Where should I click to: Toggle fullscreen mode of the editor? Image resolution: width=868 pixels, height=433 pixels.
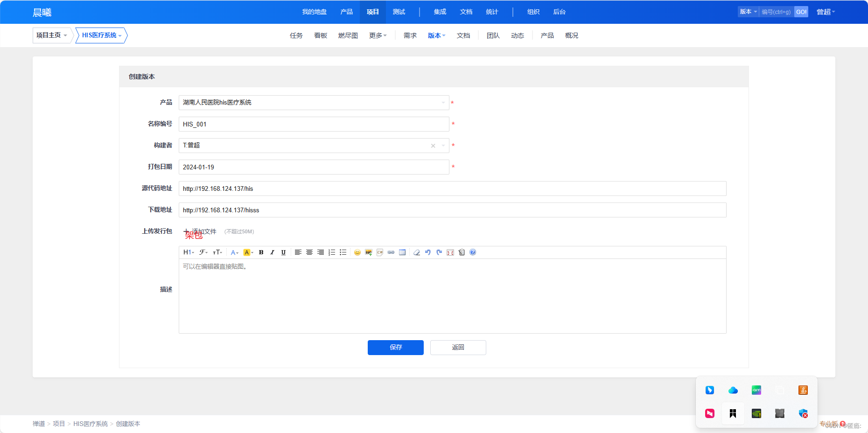point(450,252)
